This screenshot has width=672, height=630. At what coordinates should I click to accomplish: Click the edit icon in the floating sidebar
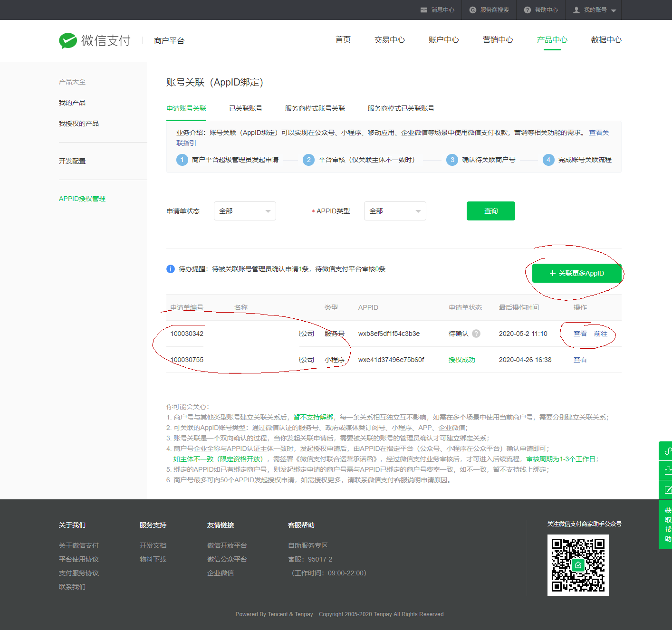668,490
